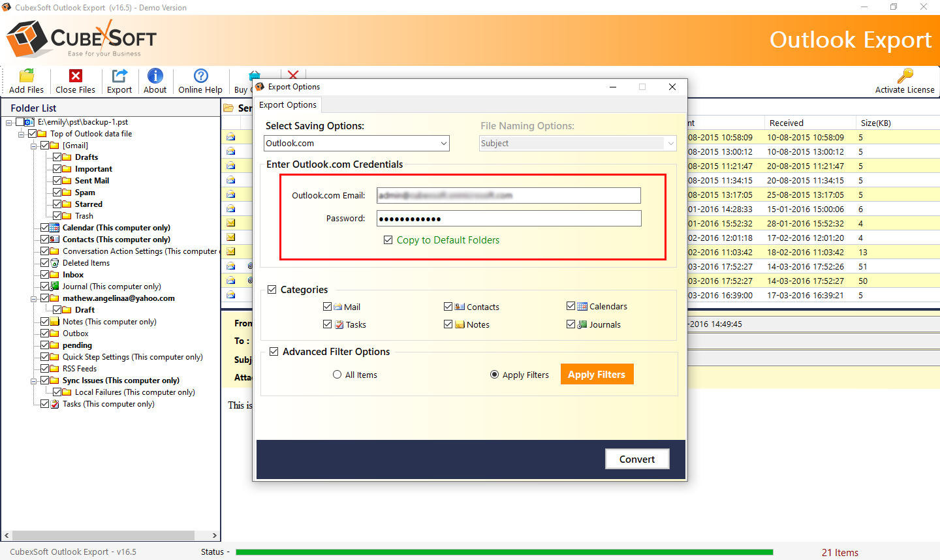Click the Tasks category icon

[x=339, y=324]
